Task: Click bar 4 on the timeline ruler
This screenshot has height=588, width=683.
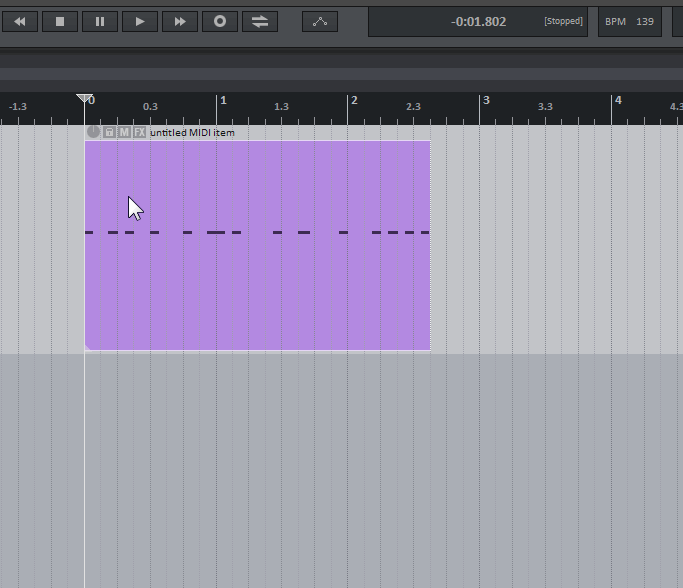Action: click(617, 102)
